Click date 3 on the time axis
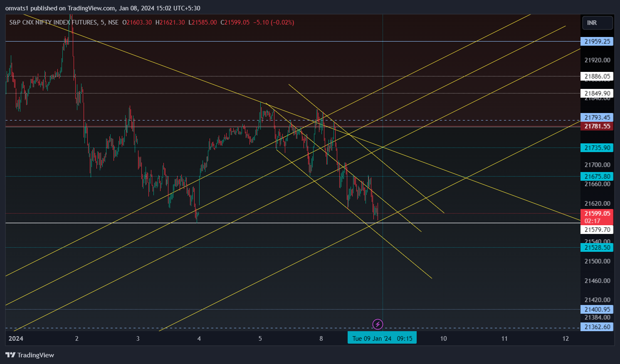620x364 pixels. point(138,339)
